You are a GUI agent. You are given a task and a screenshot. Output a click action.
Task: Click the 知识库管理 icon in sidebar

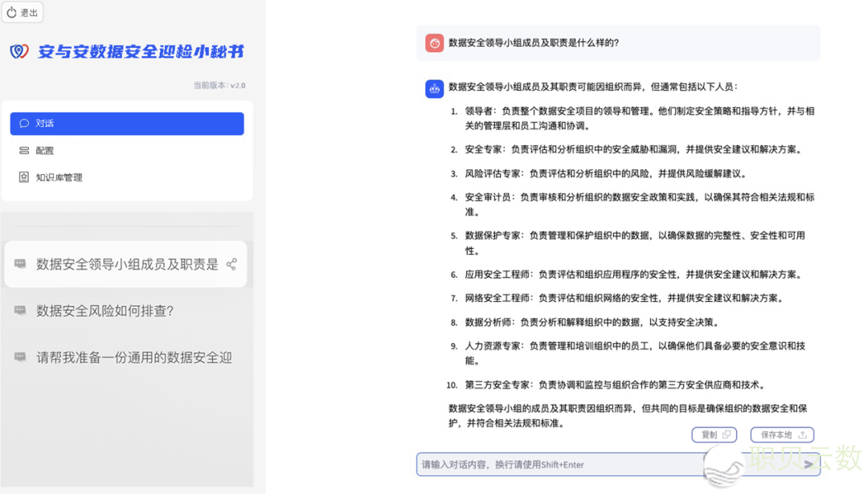click(x=24, y=178)
